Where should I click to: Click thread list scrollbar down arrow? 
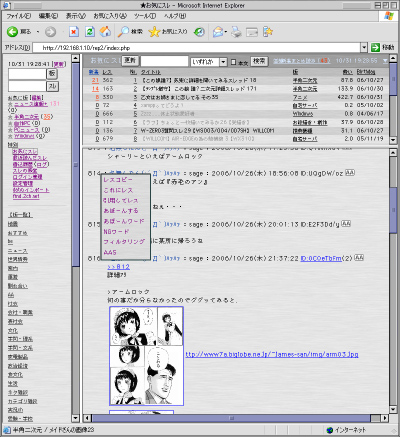pos(393,140)
